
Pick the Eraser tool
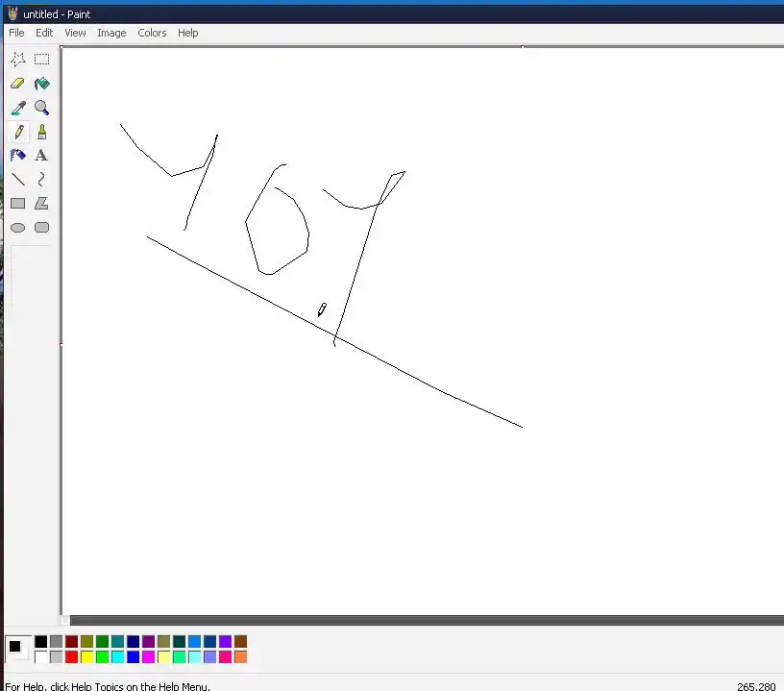pos(18,83)
